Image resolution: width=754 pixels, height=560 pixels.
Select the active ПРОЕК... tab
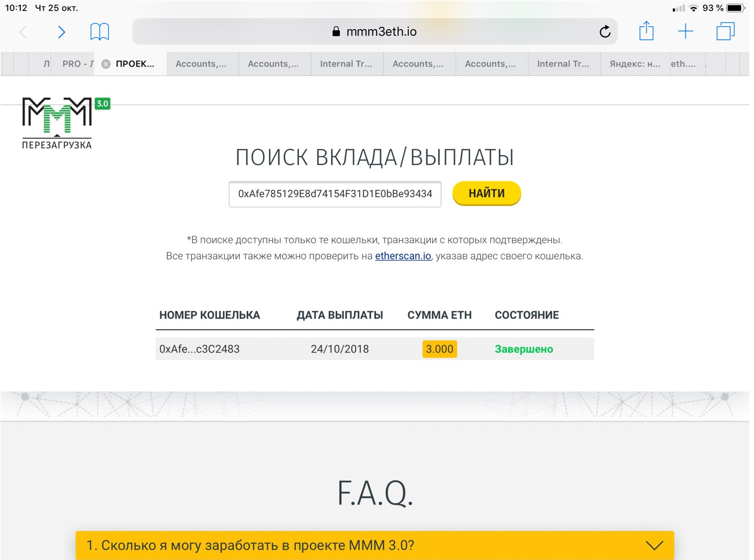click(131, 64)
